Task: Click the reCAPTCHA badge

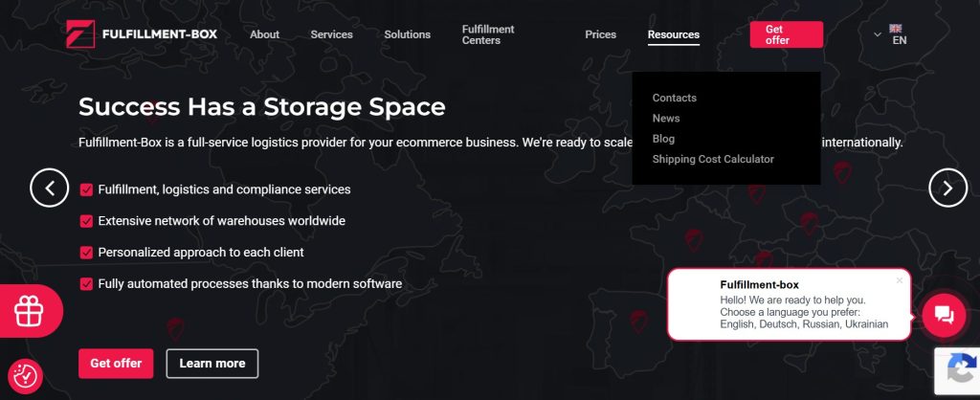Action: coord(959,370)
